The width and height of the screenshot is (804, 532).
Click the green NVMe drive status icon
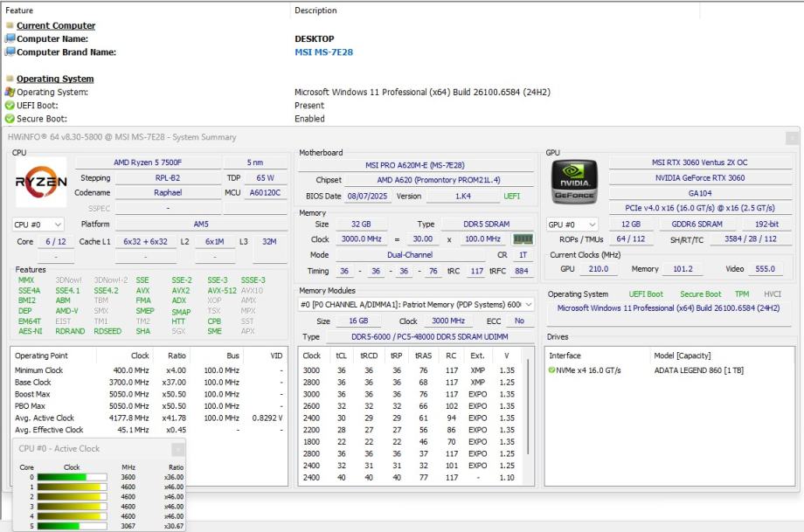click(552, 370)
